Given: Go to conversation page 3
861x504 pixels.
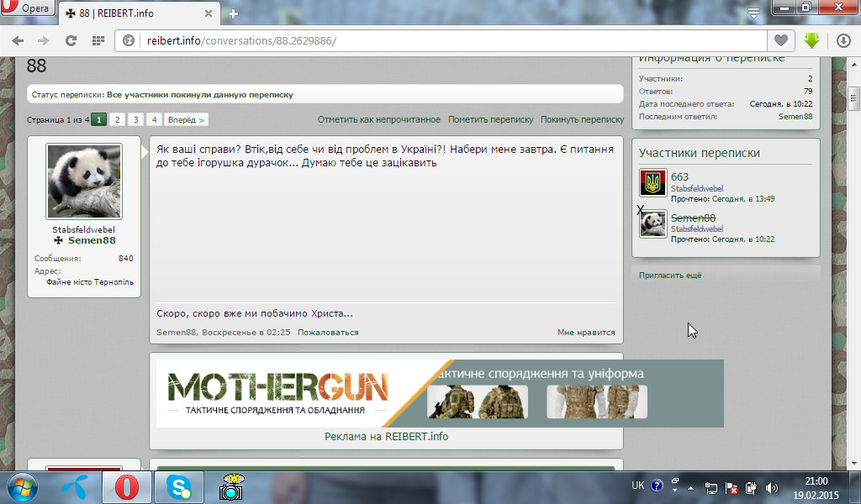Looking at the screenshot, I should [x=135, y=119].
